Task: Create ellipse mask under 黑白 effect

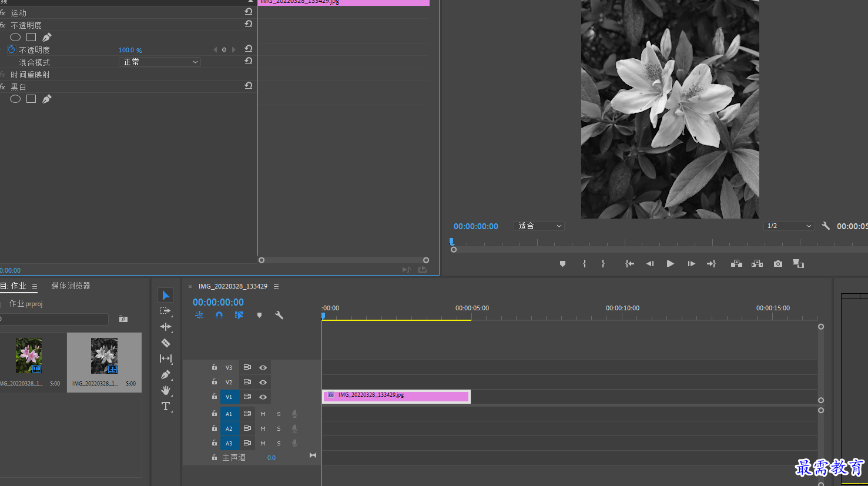Action: pyautogui.click(x=15, y=99)
